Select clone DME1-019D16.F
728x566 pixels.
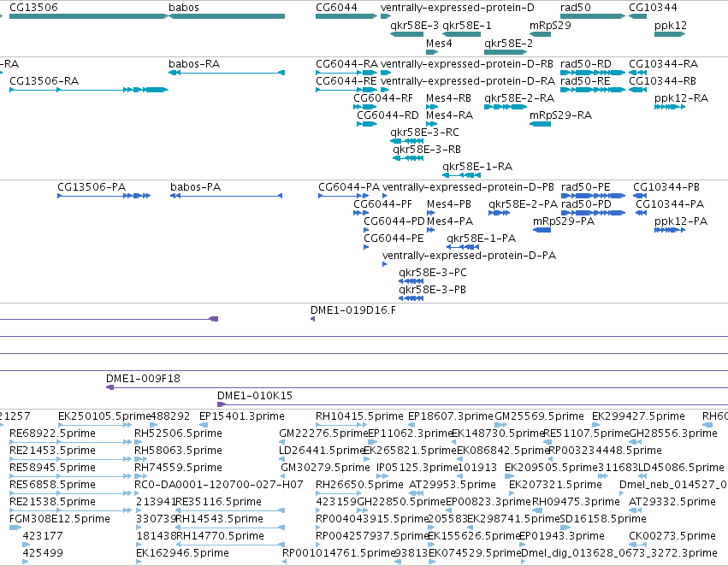tap(312, 319)
